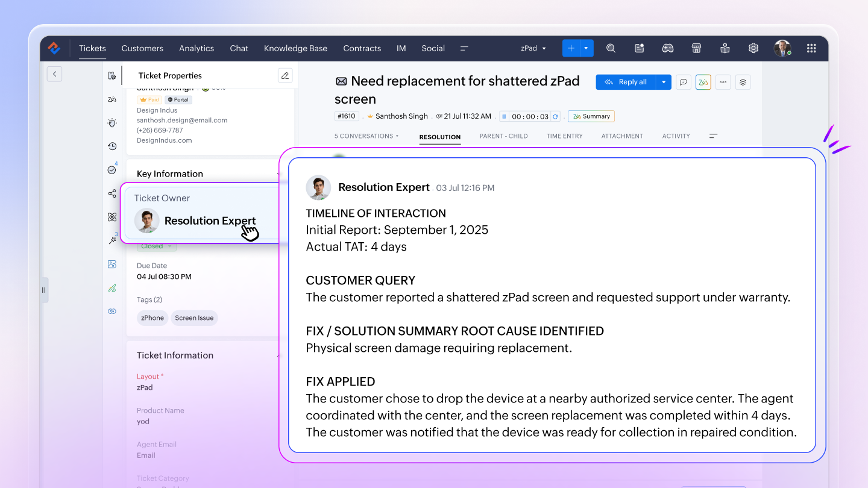Screen dimensions: 868x488
Task: Open global search with the magnifier icon
Action: 611,48
